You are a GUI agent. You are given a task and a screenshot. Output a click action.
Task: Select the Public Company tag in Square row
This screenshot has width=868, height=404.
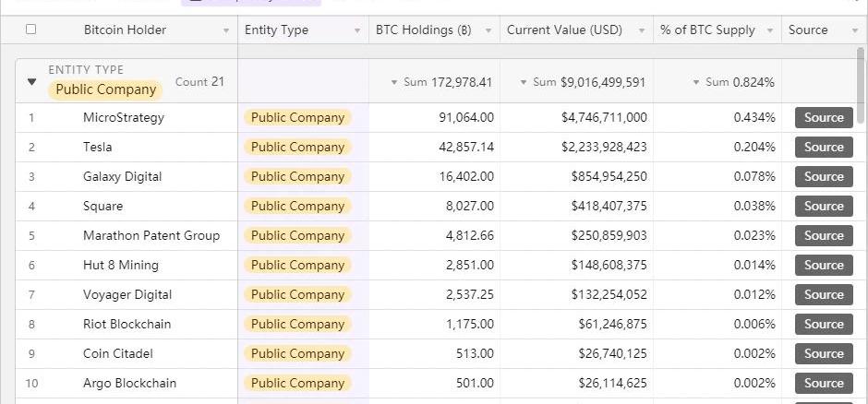297,206
